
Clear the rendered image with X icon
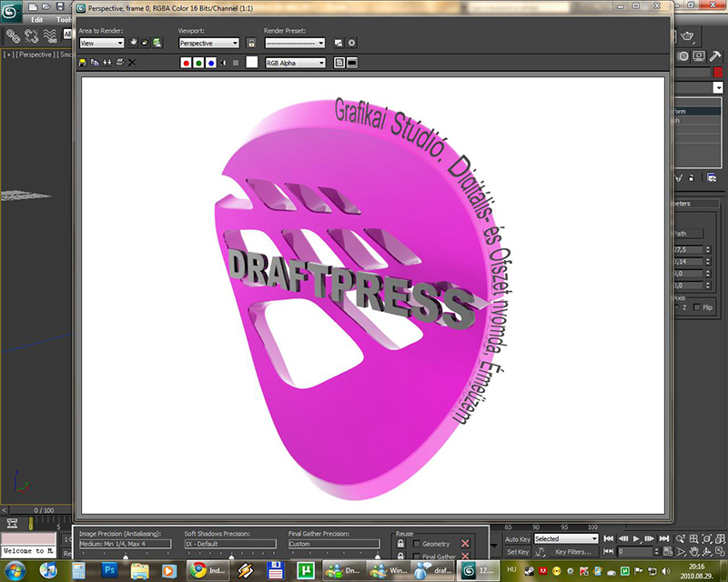click(132, 63)
